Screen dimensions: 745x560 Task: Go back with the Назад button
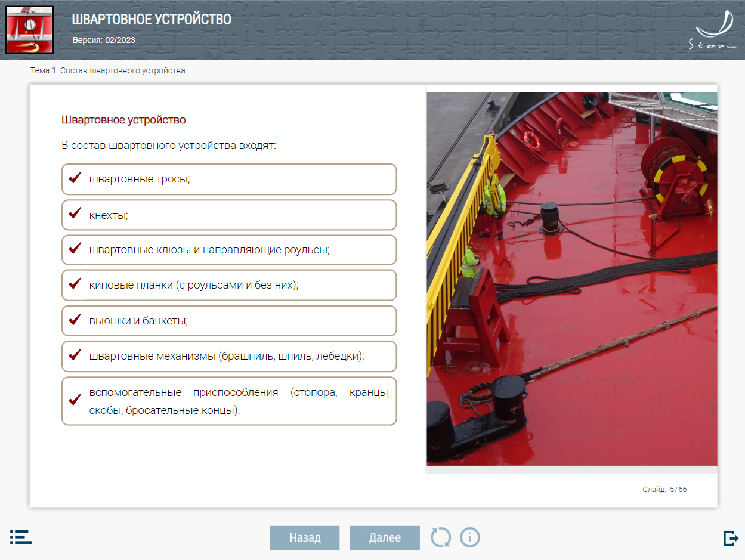tap(305, 538)
